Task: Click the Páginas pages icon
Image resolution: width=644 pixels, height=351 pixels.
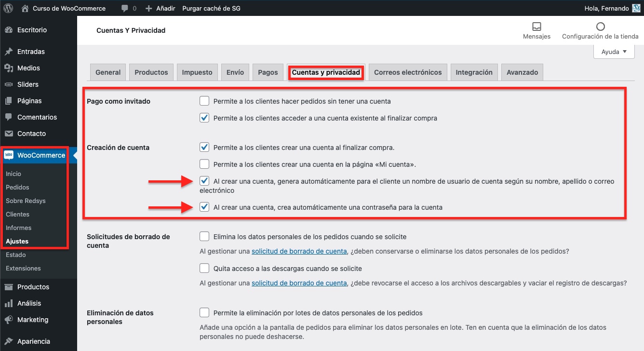Action: pyautogui.click(x=9, y=101)
